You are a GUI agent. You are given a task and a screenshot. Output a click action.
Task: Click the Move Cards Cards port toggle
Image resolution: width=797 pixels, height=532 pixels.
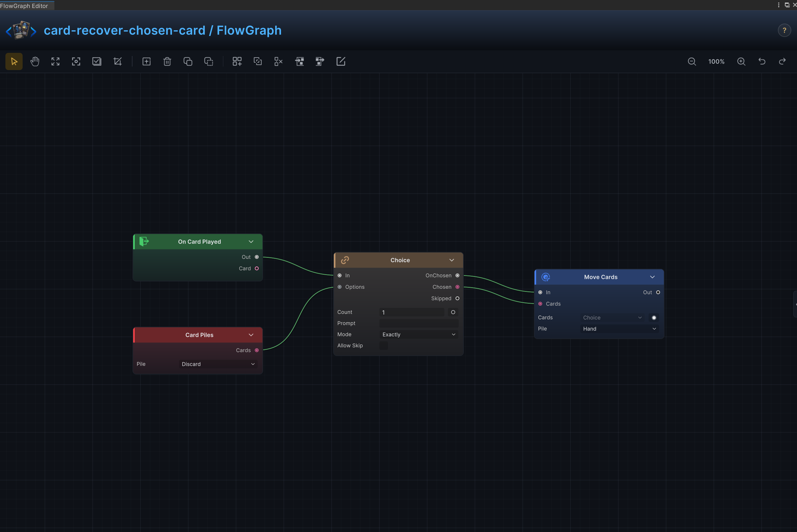point(654,317)
